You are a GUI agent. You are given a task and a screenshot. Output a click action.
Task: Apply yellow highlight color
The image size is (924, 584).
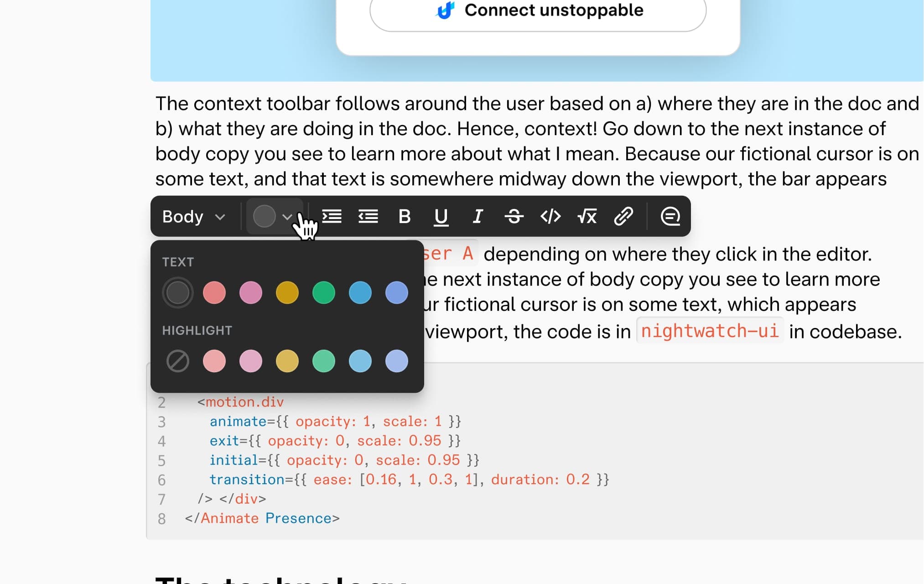coord(287,361)
